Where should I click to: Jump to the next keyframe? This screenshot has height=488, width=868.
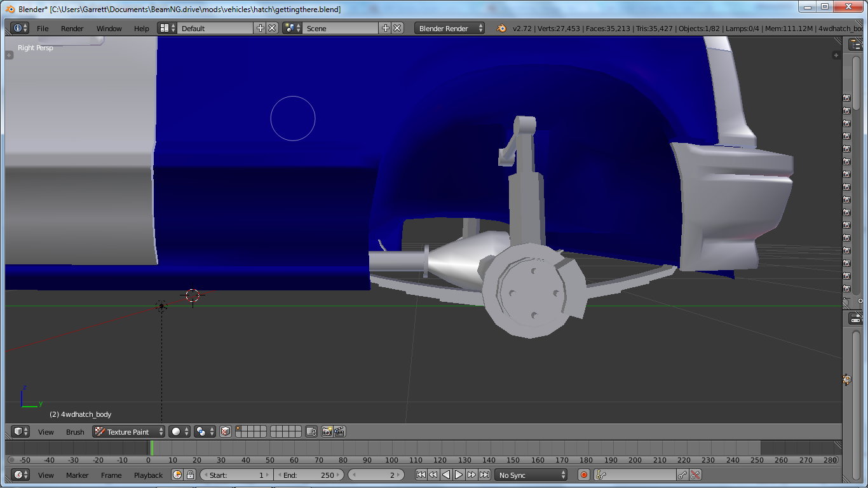tap(471, 475)
